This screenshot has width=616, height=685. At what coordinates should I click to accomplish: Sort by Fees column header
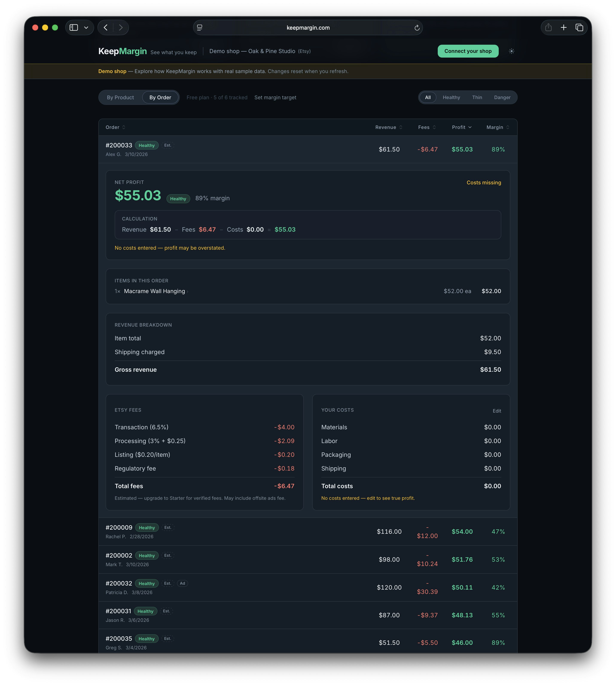427,127
